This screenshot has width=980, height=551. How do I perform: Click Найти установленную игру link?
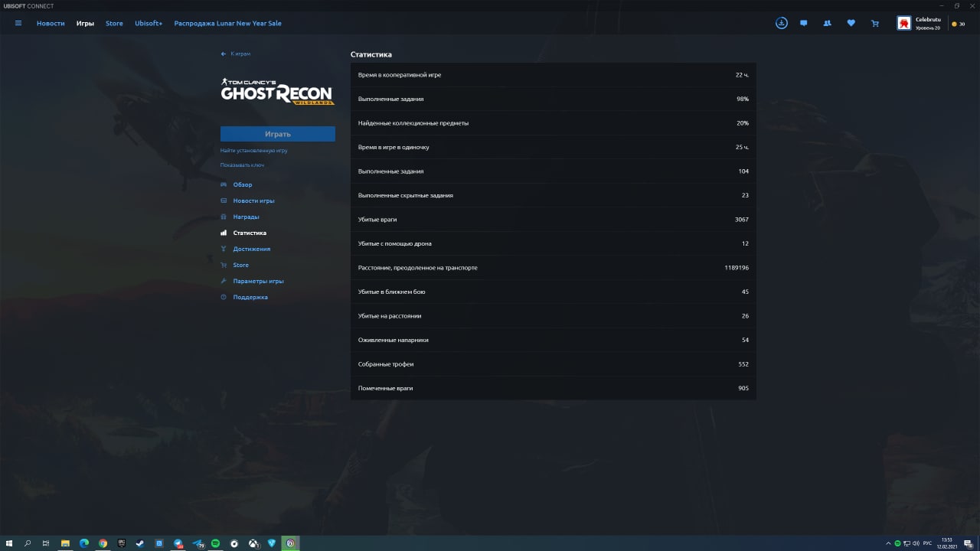pos(254,151)
